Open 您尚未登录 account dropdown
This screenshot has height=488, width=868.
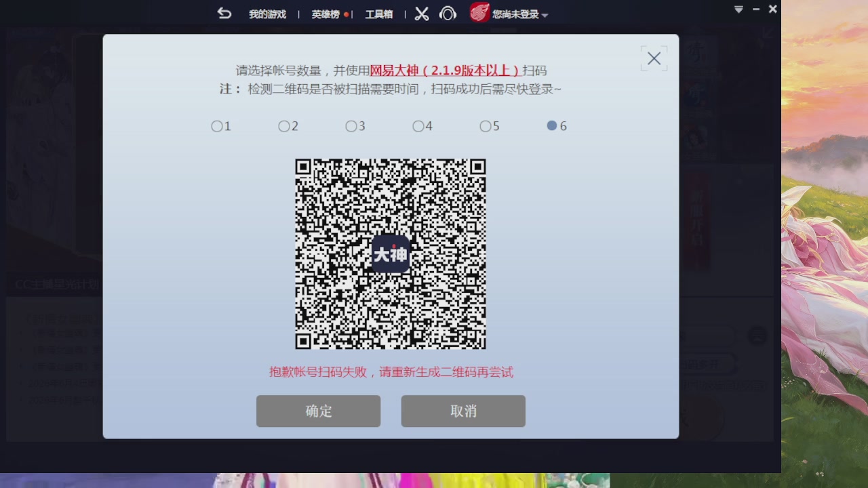[520, 14]
